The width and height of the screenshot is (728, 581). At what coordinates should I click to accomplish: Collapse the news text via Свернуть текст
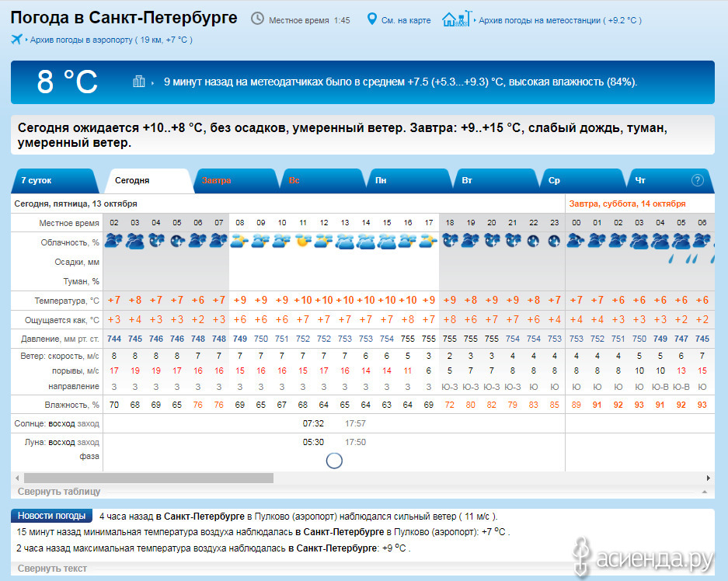[52, 569]
